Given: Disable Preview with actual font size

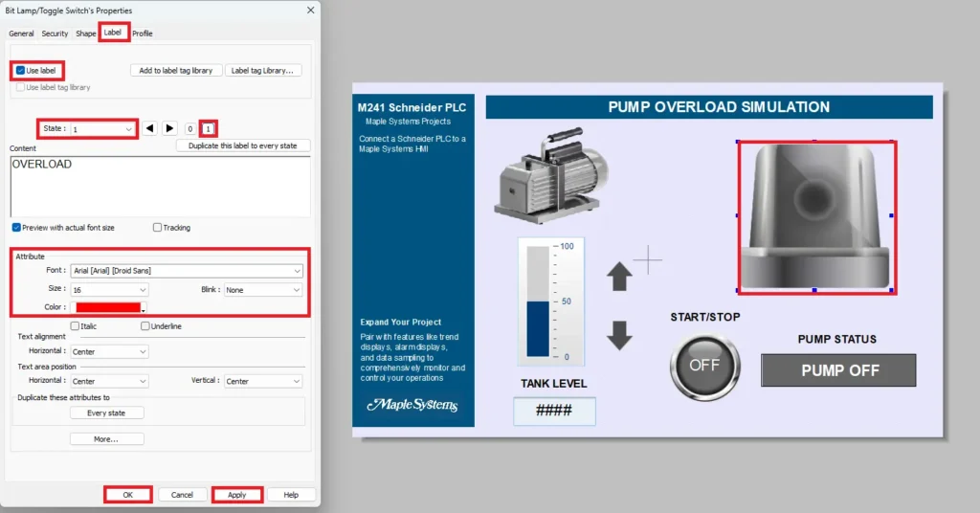Looking at the screenshot, I should 17,228.
